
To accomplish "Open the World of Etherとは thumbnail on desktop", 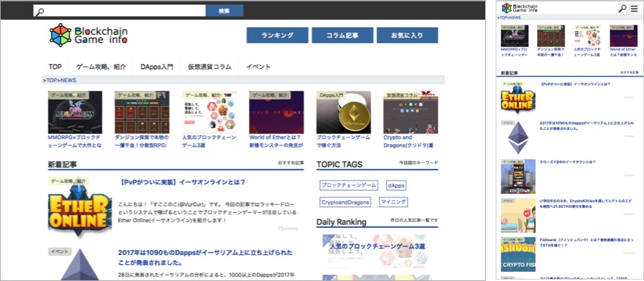I will pos(276,112).
